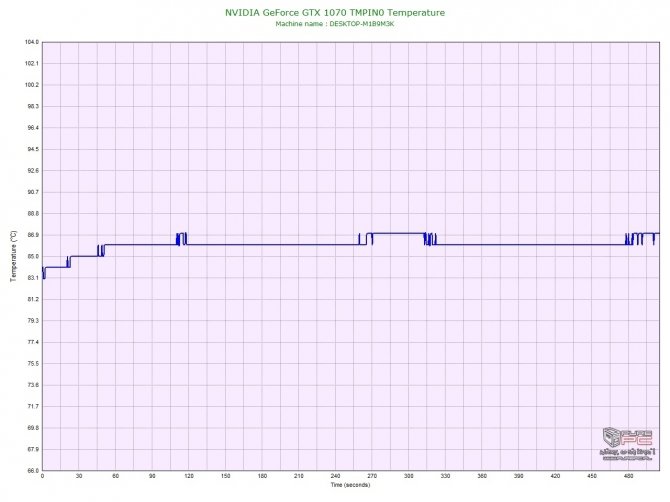Select the 390 seconds time tick label

519,476
